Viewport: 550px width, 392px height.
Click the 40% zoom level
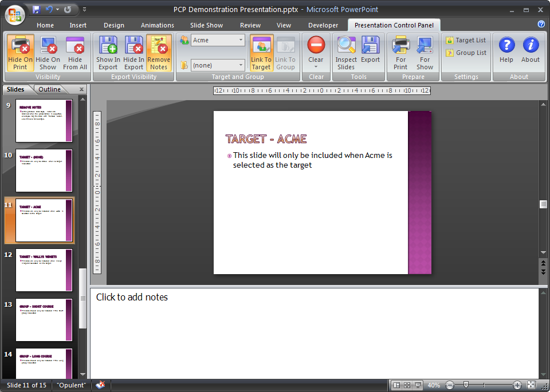click(434, 385)
